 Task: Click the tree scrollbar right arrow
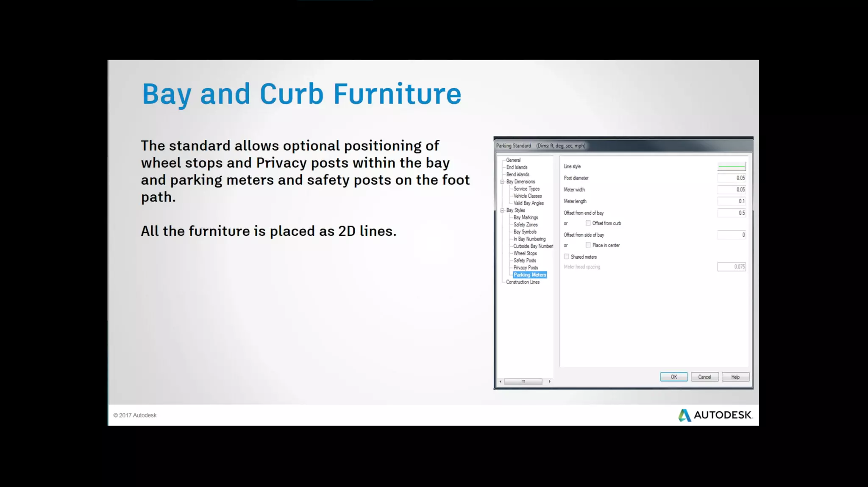click(x=550, y=382)
